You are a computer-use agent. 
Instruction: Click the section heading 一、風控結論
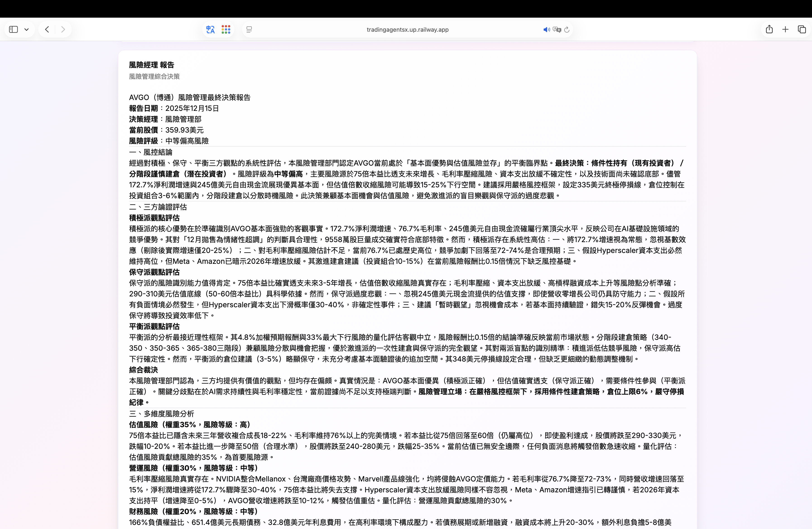[151, 152]
